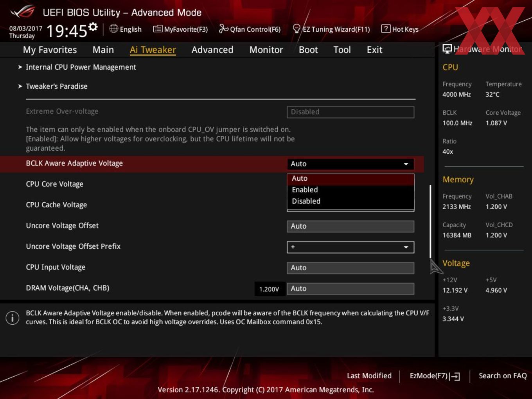Screen dimensions: 532x399
Task: Open the Search on FAQ link
Action: pos(503,376)
